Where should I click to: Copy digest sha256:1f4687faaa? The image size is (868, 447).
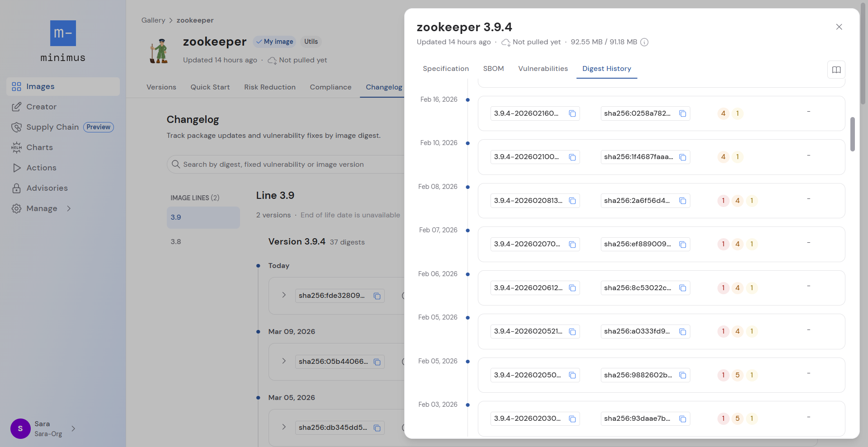[683, 157]
